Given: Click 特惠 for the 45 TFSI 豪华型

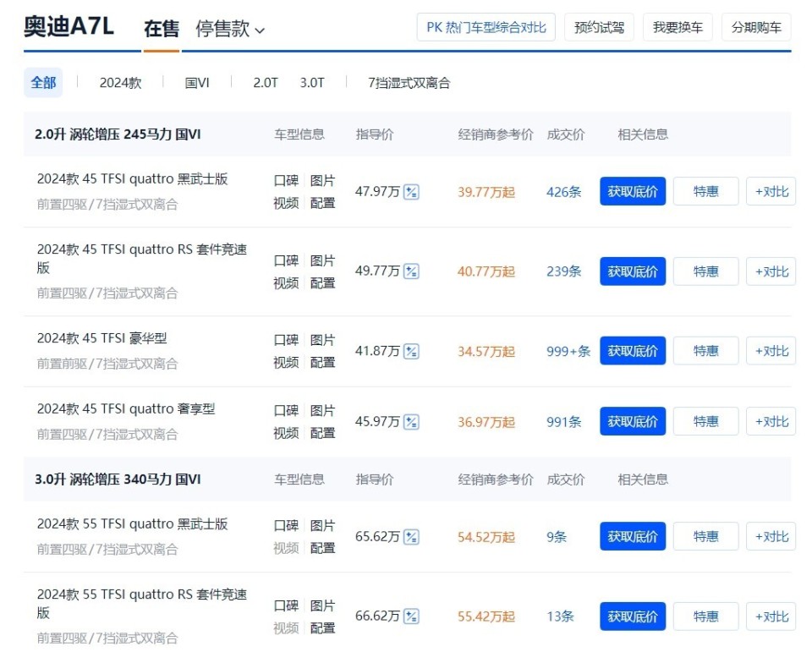Looking at the screenshot, I should [705, 351].
